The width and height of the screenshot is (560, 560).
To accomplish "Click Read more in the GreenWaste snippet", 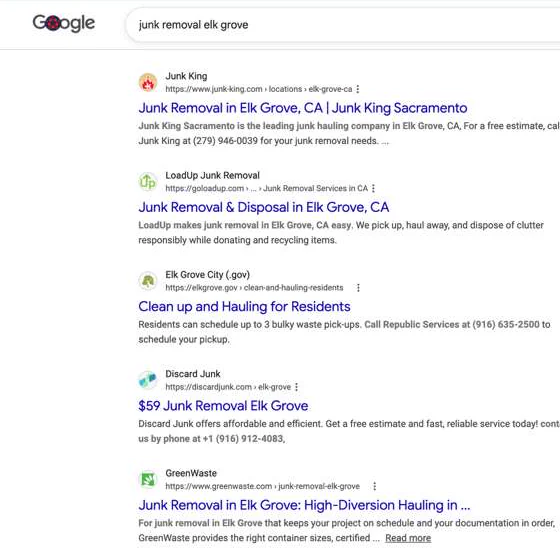I will tap(408, 538).
